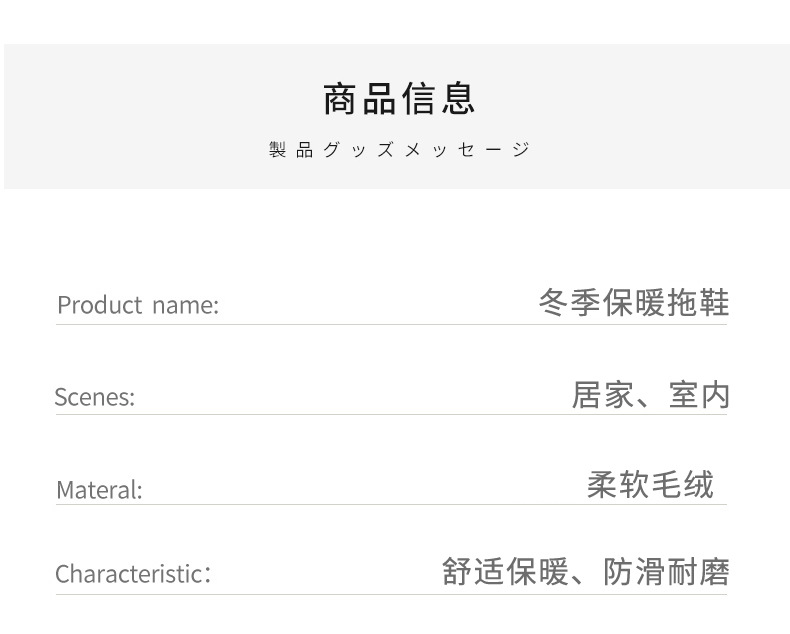Click the divider line under Materal row
790x634 pixels.
pos(391,504)
